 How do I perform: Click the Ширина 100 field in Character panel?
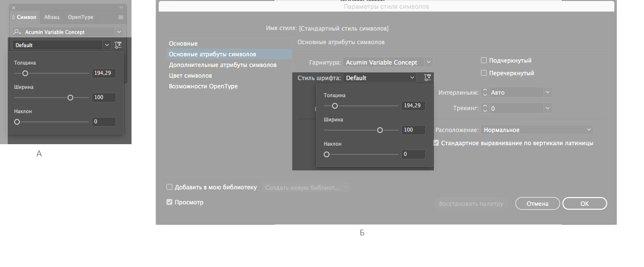point(104,97)
